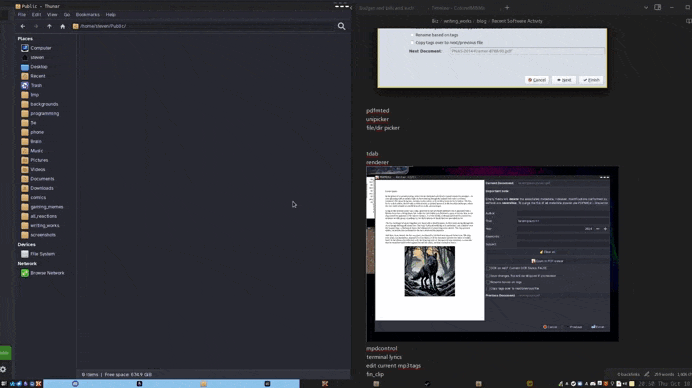Viewport: 692px width, 388px height.
Task: Click the 'renderer' line in the note
Action: pyautogui.click(x=377, y=162)
